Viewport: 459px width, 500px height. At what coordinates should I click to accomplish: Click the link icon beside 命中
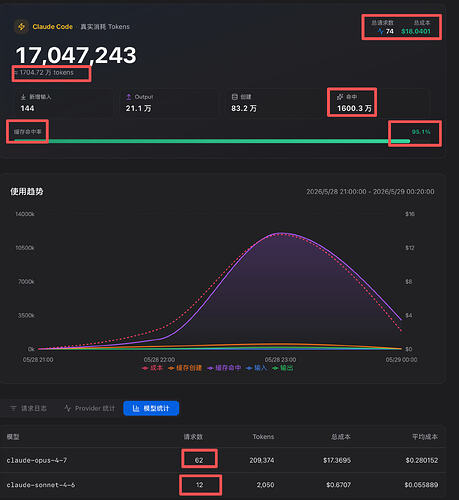point(340,97)
